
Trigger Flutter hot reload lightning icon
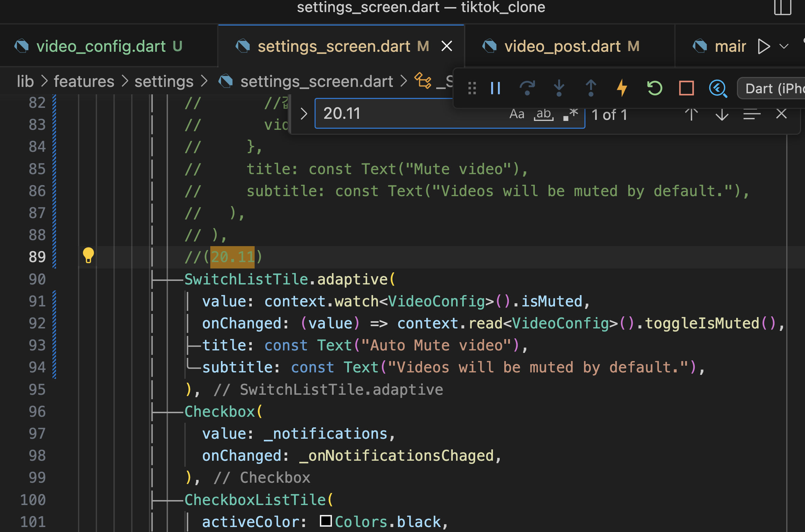pos(622,88)
